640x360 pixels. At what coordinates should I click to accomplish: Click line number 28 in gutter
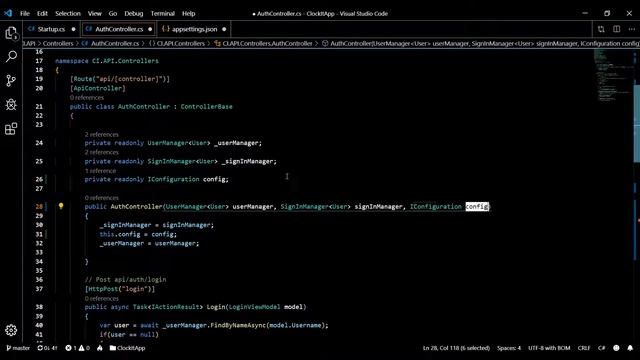[39, 207]
